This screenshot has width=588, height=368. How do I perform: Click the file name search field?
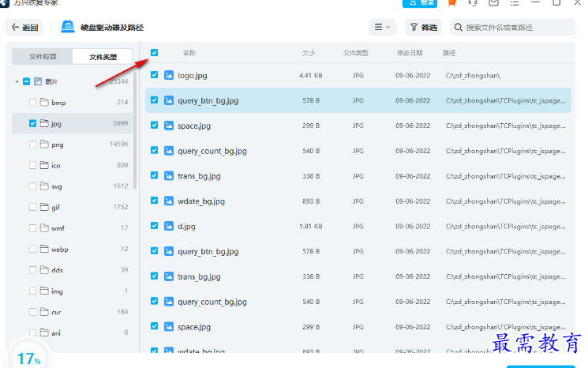pyautogui.click(x=517, y=28)
